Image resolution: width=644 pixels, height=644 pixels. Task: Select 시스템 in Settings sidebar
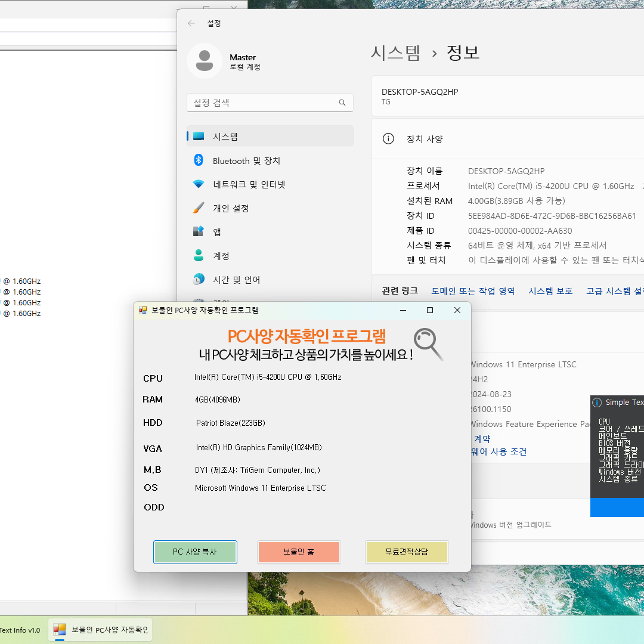[x=270, y=136]
